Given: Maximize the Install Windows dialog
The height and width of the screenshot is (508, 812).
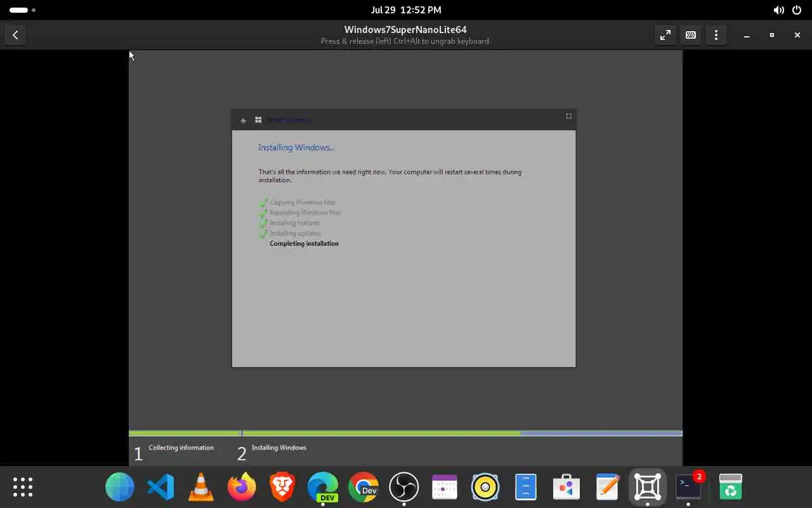Looking at the screenshot, I should [x=568, y=116].
